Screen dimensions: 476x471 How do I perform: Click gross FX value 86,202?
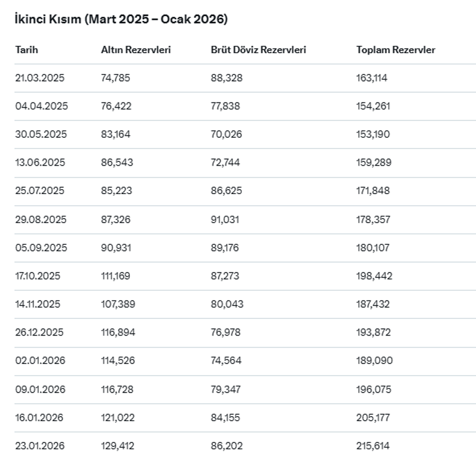pyautogui.click(x=226, y=446)
